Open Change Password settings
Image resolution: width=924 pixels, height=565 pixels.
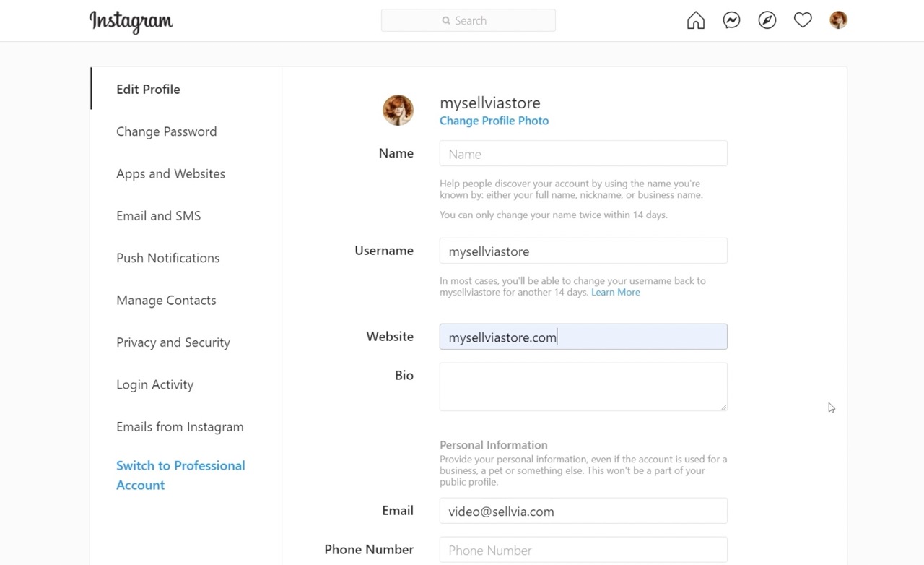point(166,131)
